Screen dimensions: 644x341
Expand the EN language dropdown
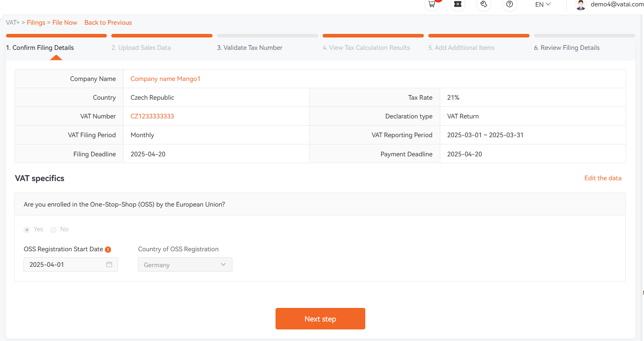point(543,4)
